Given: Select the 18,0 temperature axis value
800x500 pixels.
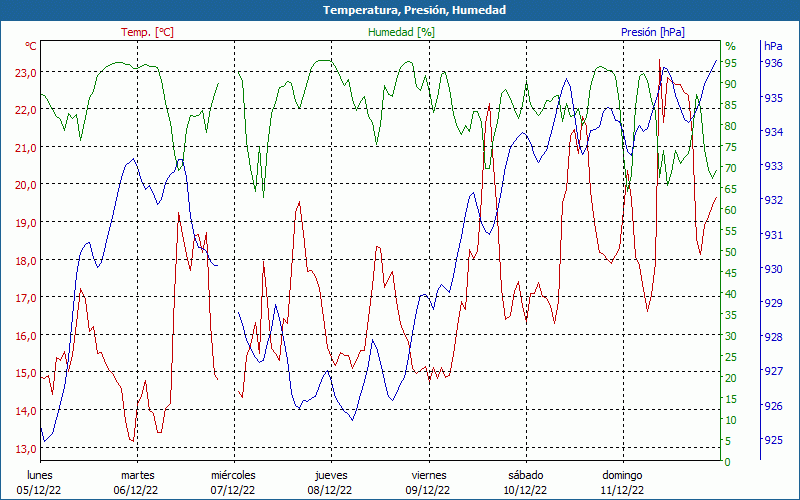Looking at the screenshot, I should point(26,261).
